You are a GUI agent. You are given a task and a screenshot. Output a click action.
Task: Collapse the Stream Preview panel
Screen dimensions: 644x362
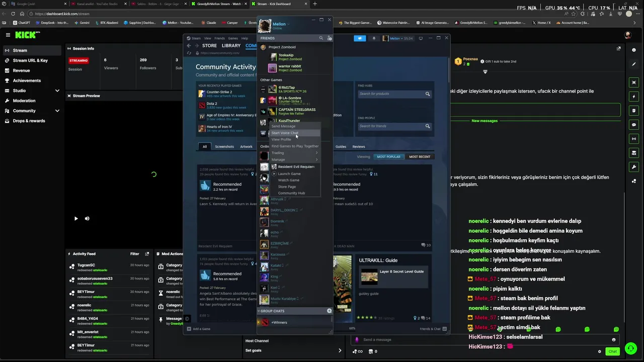[69, 96]
